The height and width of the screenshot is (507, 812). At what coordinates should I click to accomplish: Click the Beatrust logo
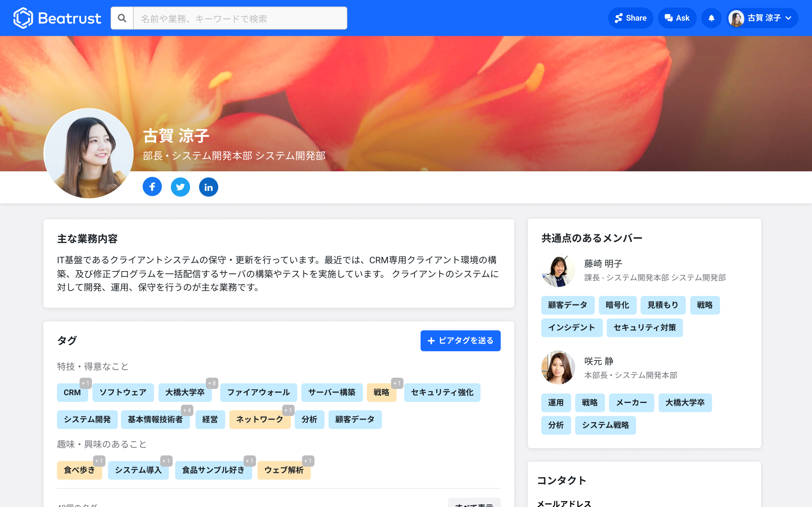[57, 18]
